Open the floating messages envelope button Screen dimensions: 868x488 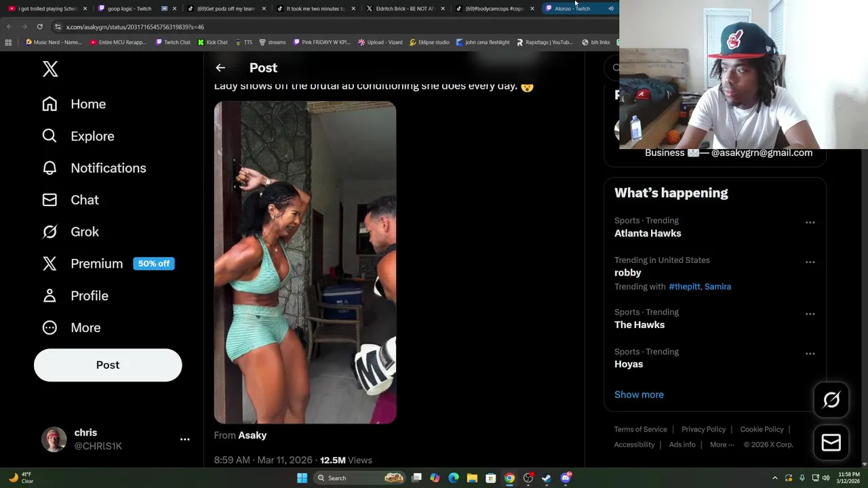pos(831,443)
